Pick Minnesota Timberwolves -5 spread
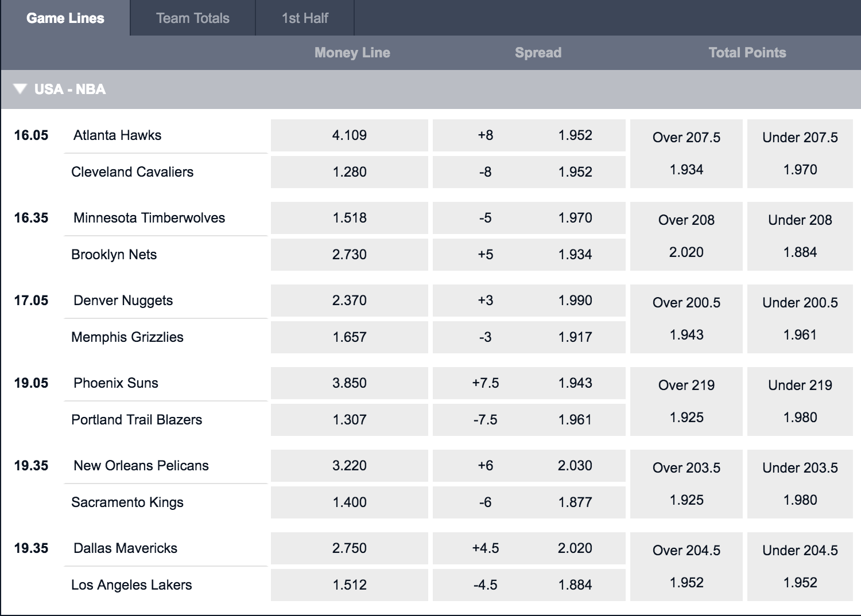Image resolution: width=861 pixels, height=616 pixels. (x=529, y=218)
